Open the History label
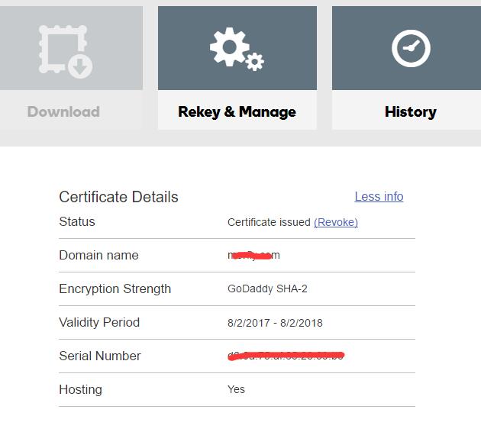Image resolution: width=481 pixels, height=448 pixels. point(411,112)
